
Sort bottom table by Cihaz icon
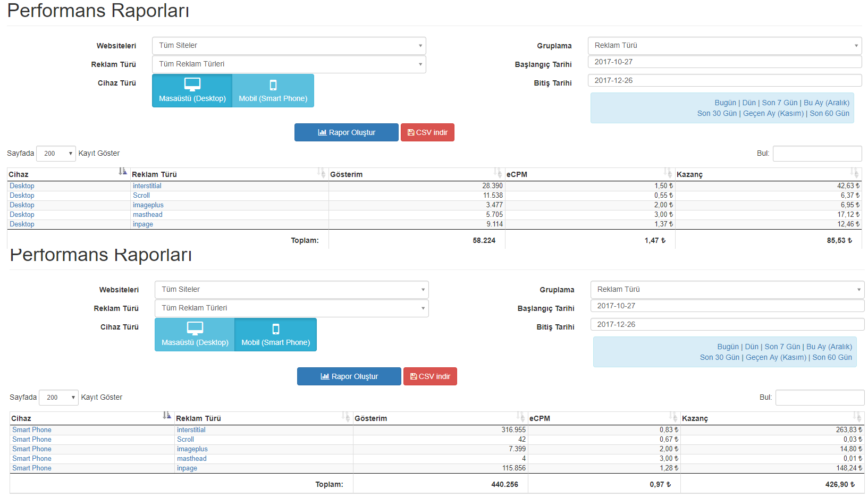(x=167, y=415)
